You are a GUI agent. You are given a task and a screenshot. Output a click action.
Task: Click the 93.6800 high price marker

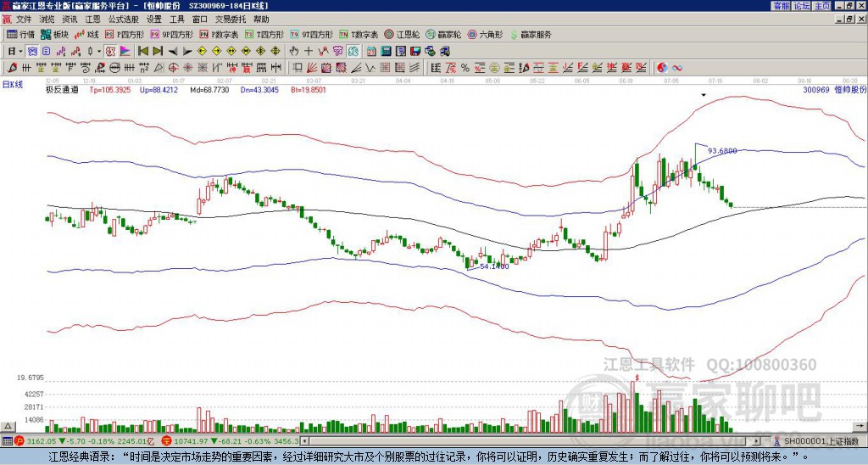tap(722, 151)
